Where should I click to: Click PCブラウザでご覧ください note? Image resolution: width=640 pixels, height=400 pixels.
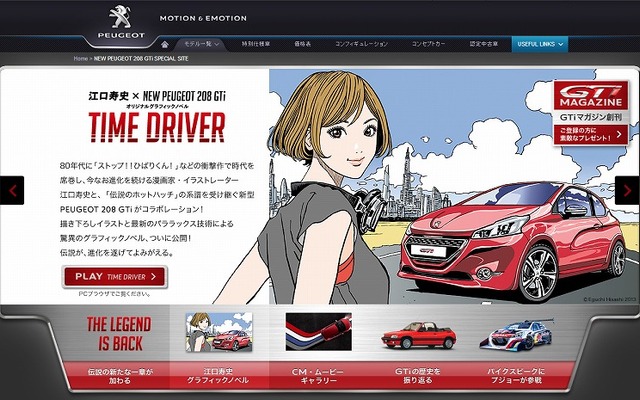click(x=115, y=293)
